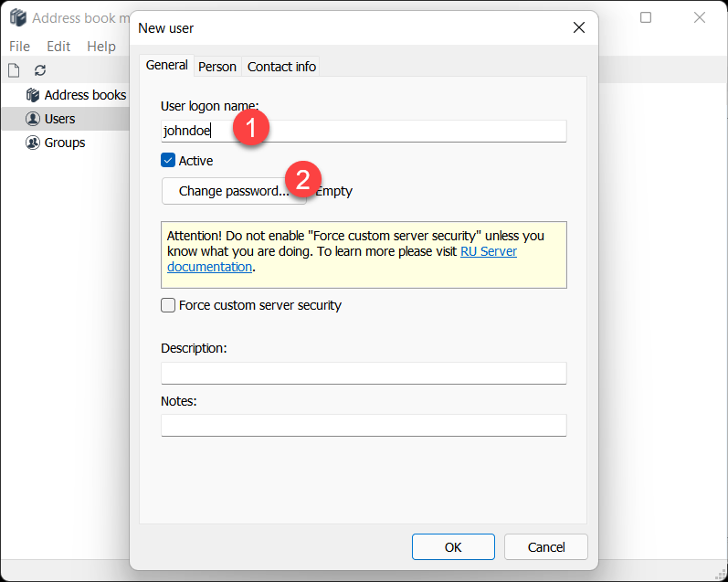Open the Help menu
The image size is (728, 582).
(101, 47)
